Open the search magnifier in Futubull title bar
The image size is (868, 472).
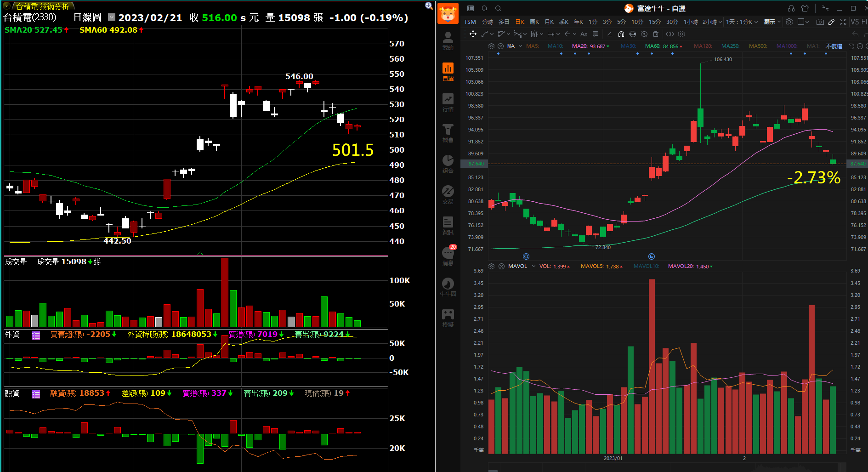(x=498, y=8)
